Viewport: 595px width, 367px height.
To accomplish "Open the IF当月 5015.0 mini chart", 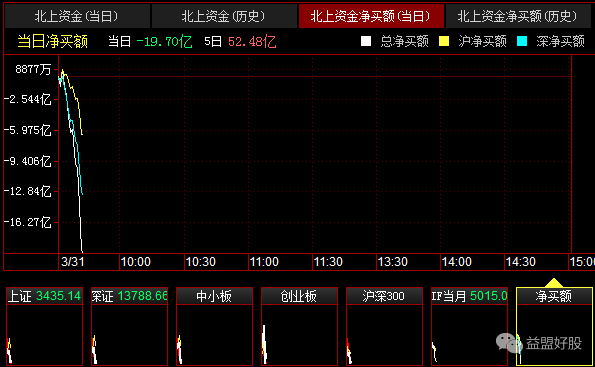I will pyautogui.click(x=469, y=326).
